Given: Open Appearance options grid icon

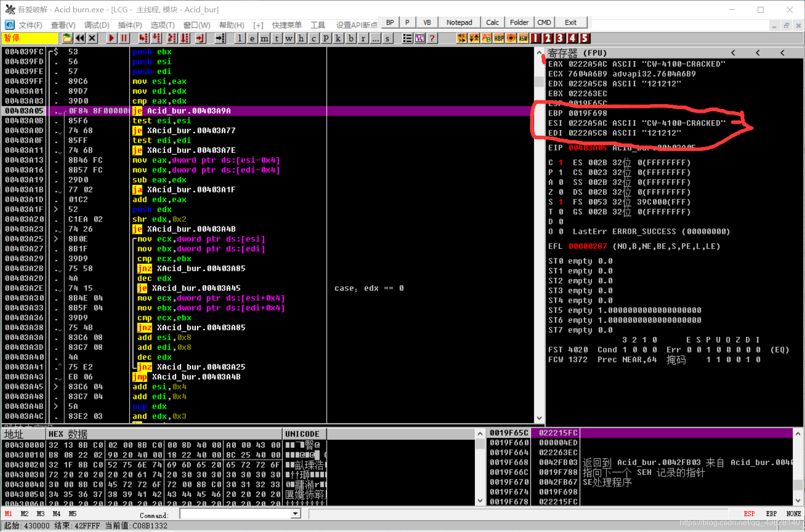Looking at the screenshot, I should (420, 38).
